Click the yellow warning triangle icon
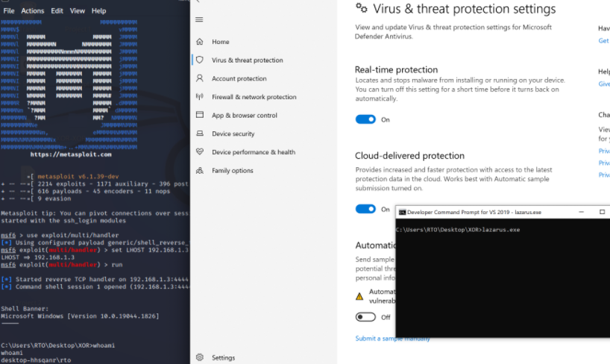This screenshot has height=364, width=610. point(359,297)
